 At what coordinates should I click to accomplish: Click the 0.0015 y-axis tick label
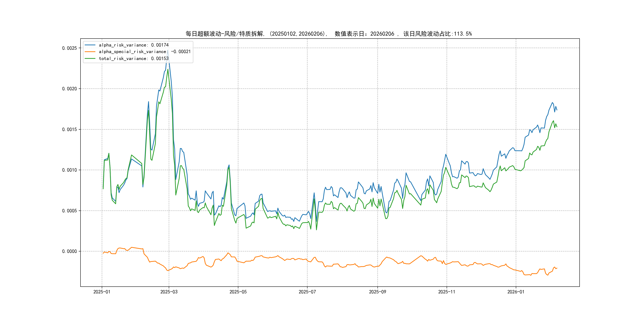click(x=70, y=130)
